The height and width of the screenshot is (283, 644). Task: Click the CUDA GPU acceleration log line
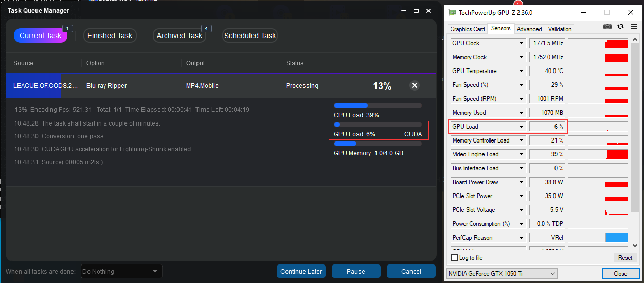(102, 149)
